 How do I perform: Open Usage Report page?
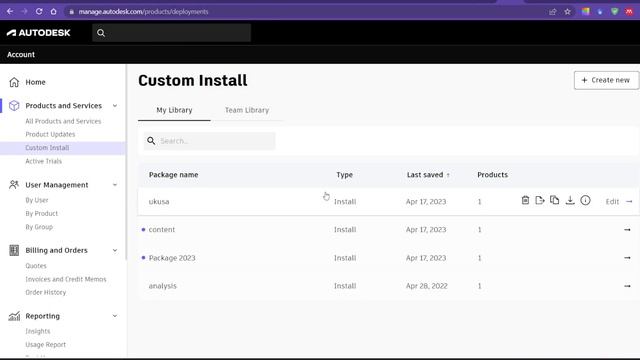point(45,344)
